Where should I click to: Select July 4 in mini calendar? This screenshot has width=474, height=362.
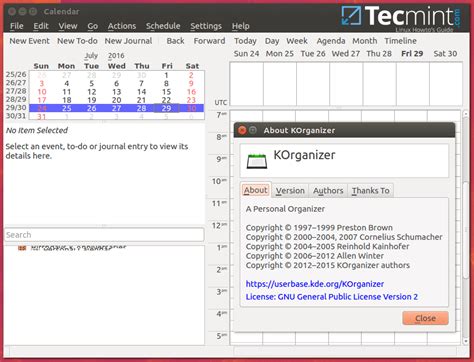pos(67,83)
